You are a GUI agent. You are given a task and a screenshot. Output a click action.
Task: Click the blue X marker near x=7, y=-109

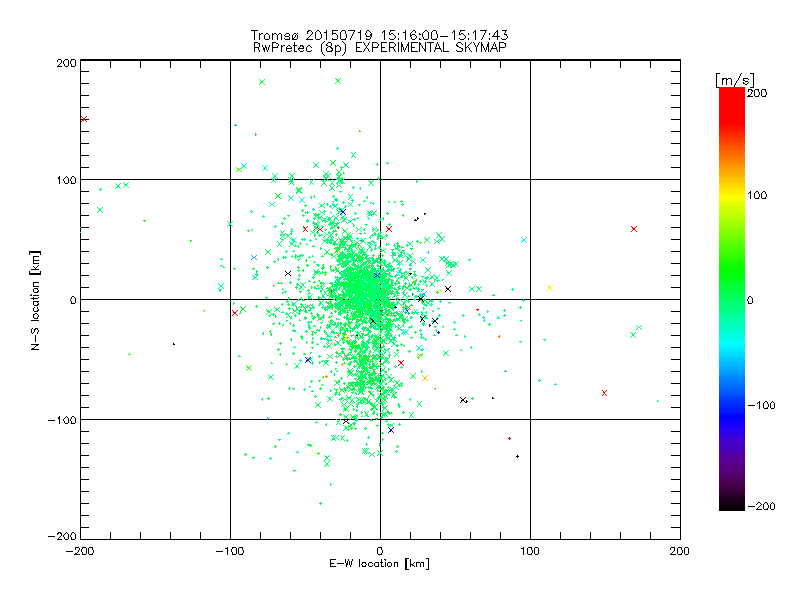click(x=391, y=430)
